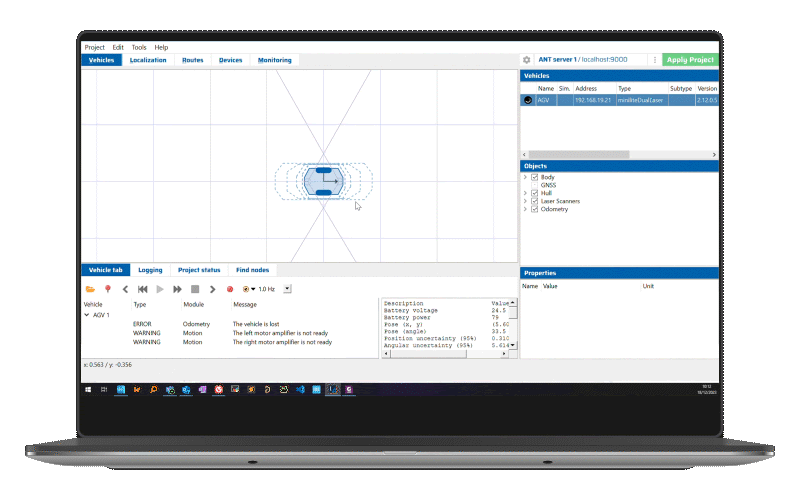
Task: Toggle the Odometry object checkbox
Action: coord(535,209)
